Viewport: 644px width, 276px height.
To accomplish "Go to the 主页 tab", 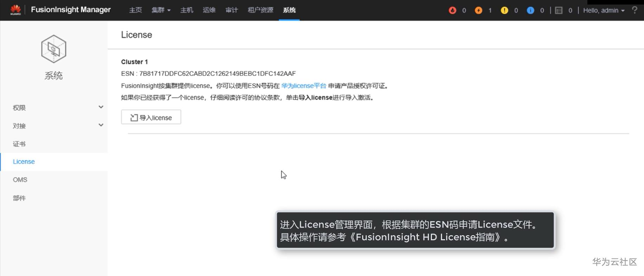I will click(135, 10).
